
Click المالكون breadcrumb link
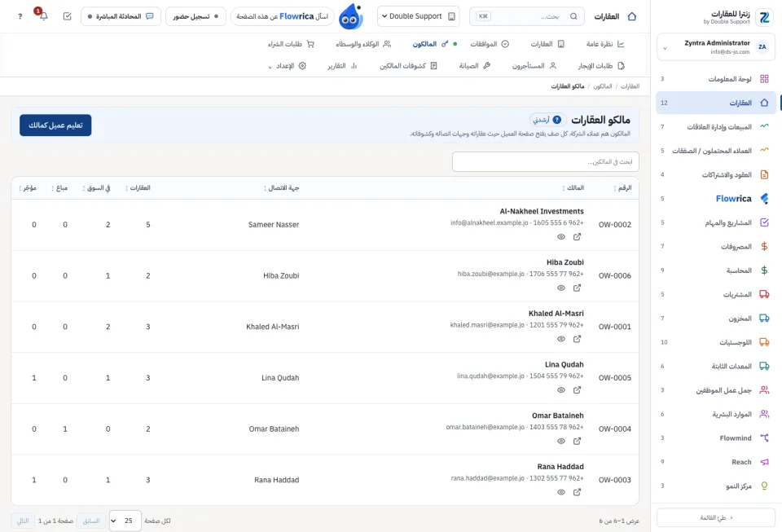pyautogui.click(x=603, y=86)
